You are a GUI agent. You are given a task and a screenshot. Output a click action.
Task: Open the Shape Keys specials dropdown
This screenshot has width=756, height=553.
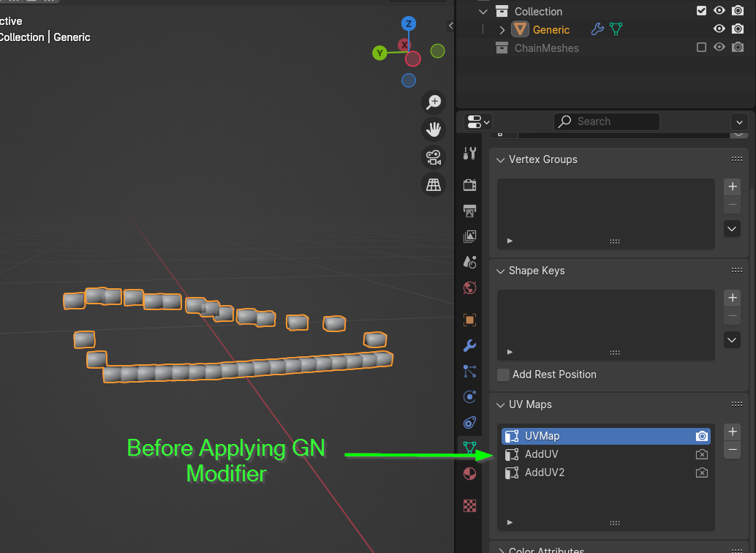(732, 339)
